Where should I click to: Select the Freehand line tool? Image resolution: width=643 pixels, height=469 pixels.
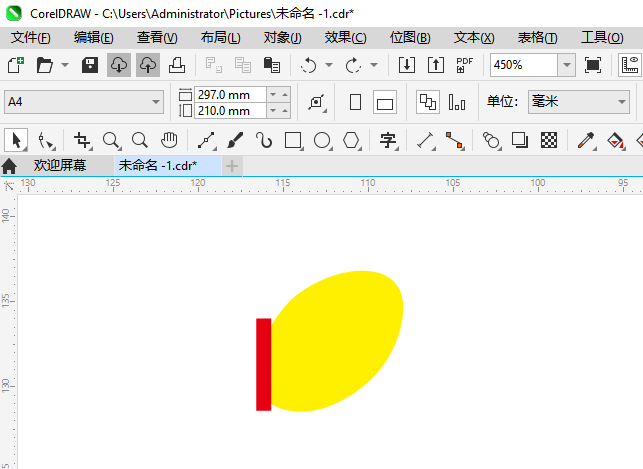(207, 141)
